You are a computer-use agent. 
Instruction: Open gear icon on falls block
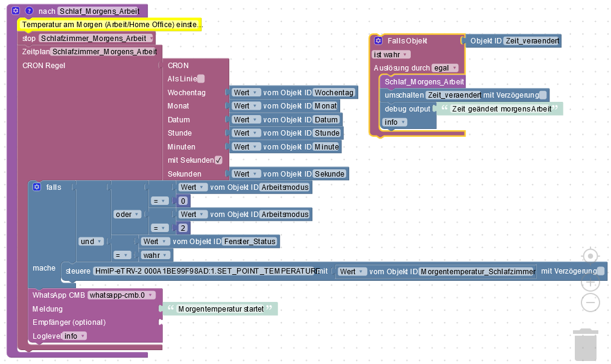click(37, 187)
